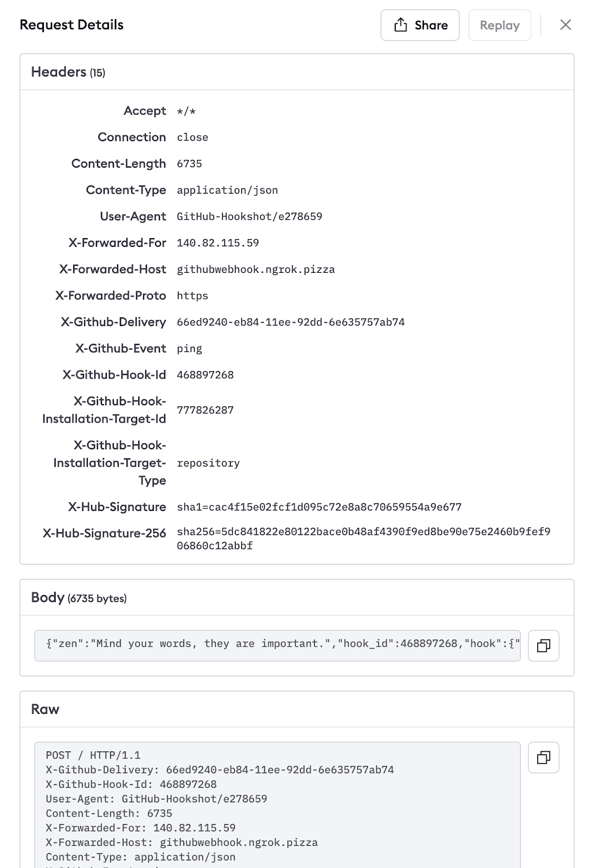Click the Raw section heading

tap(45, 710)
